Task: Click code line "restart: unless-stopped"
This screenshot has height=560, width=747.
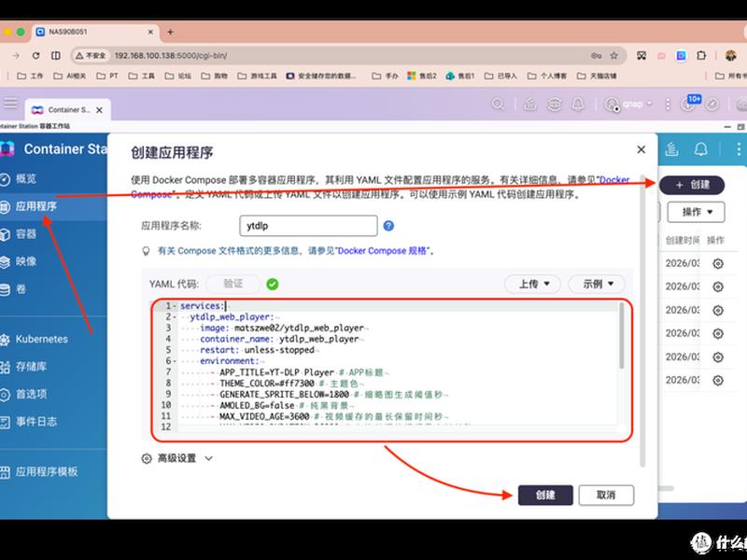Action: click(x=258, y=350)
